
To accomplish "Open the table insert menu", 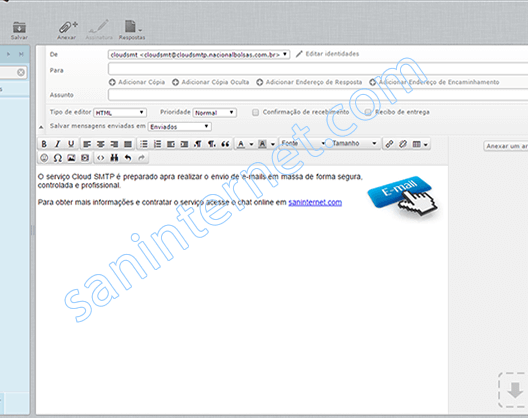I will 420,144.
